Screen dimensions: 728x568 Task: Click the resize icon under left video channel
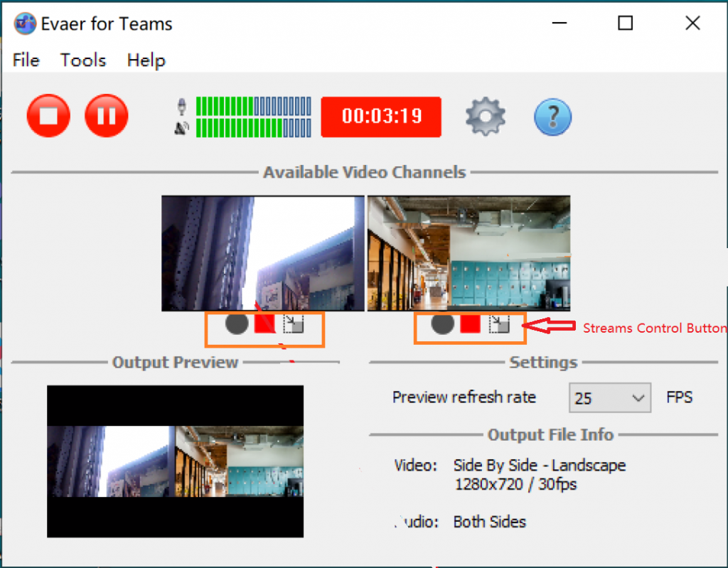tap(294, 323)
